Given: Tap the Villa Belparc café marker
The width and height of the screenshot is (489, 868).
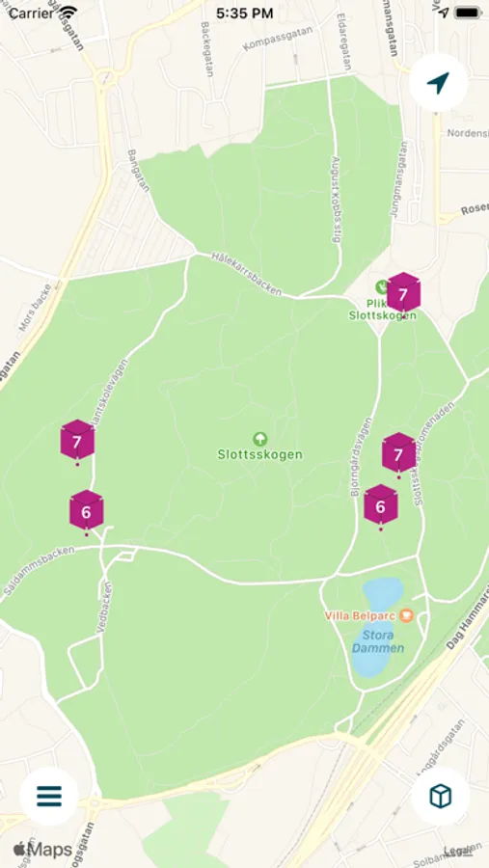Looking at the screenshot, I should (x=406, y=615).
